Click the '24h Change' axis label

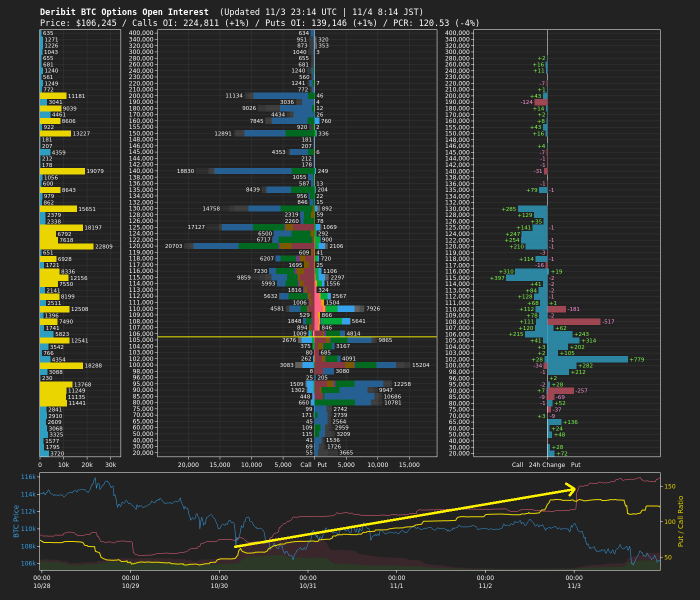tap(547, 465)
